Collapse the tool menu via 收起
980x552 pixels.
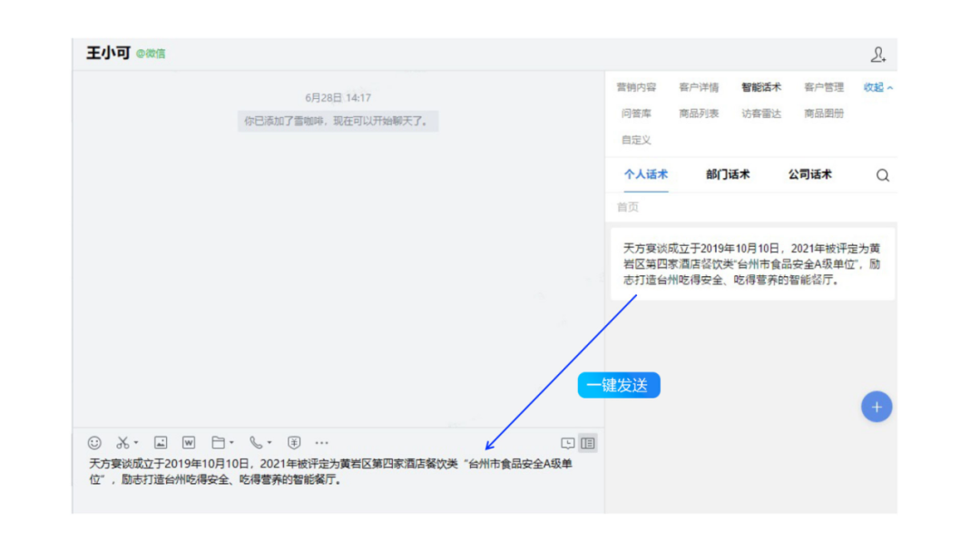point(878,87)
